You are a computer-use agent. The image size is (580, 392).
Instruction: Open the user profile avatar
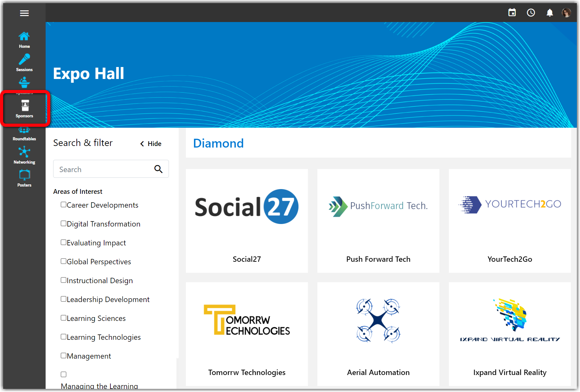pyautogui.click(x=566, y=13)
